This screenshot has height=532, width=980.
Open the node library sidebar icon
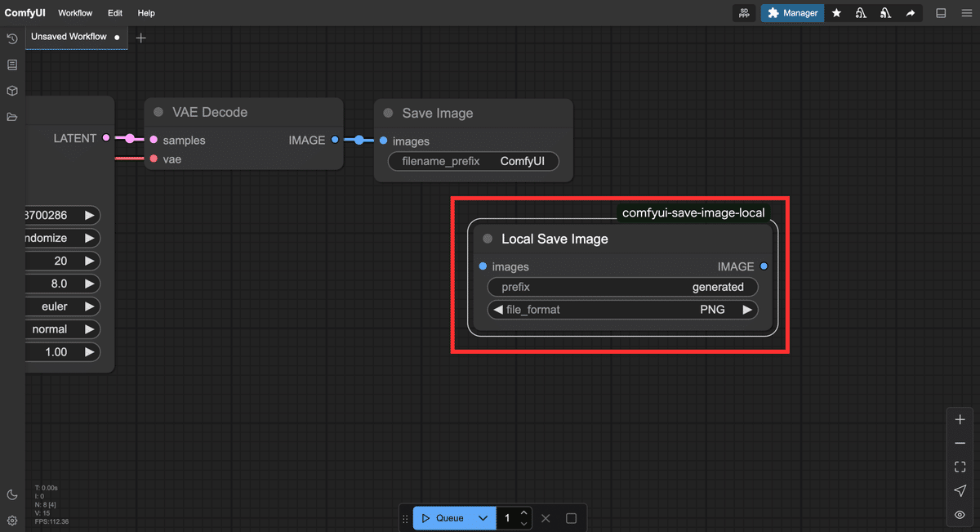tap(12, 65)
